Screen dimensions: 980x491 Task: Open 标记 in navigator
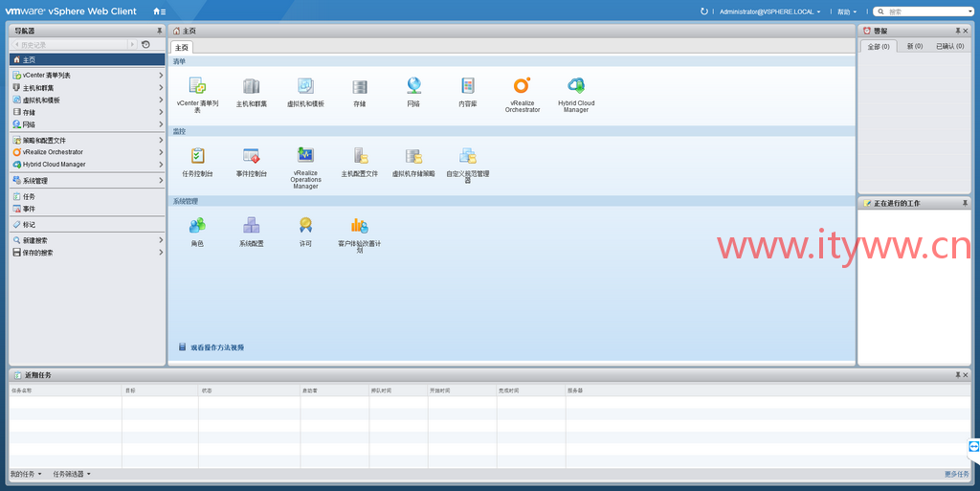click(x=87, y=224)
